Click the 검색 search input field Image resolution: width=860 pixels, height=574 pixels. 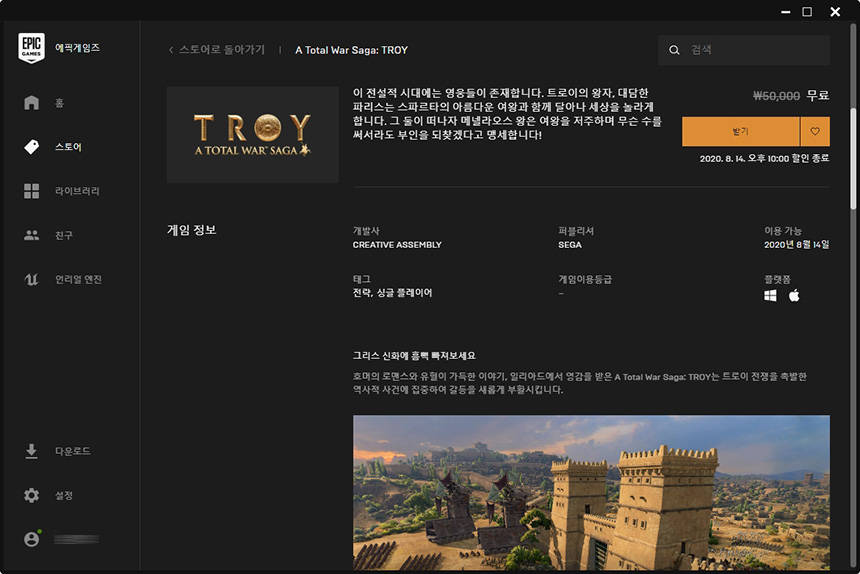744,50
